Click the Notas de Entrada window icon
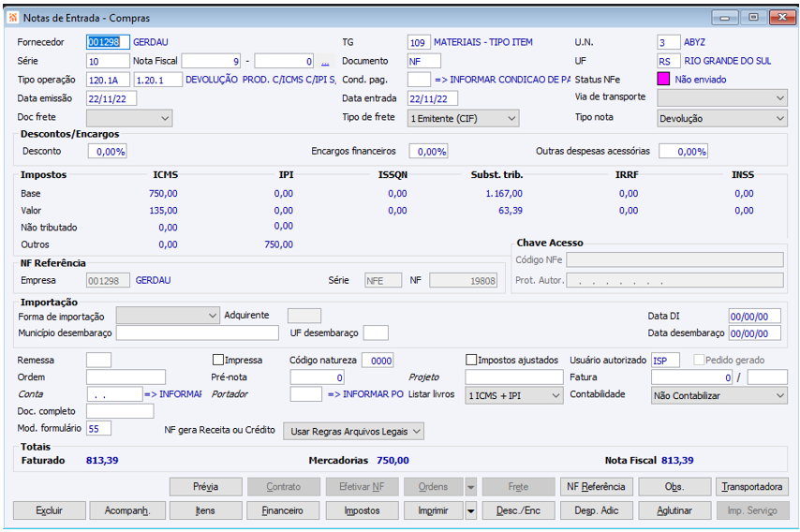Screen dimensions: 800x532 coord(11,18)
